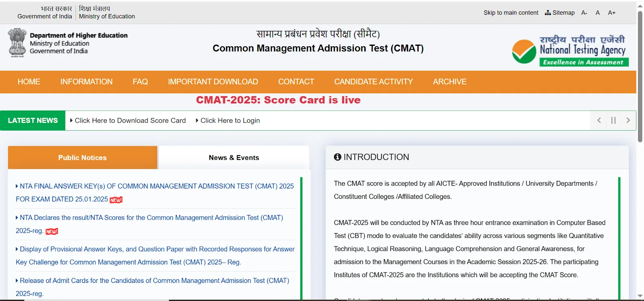Click the LATEST NEWS label
The height and width of the screenshot is (301, 644).
click(33, 121)
